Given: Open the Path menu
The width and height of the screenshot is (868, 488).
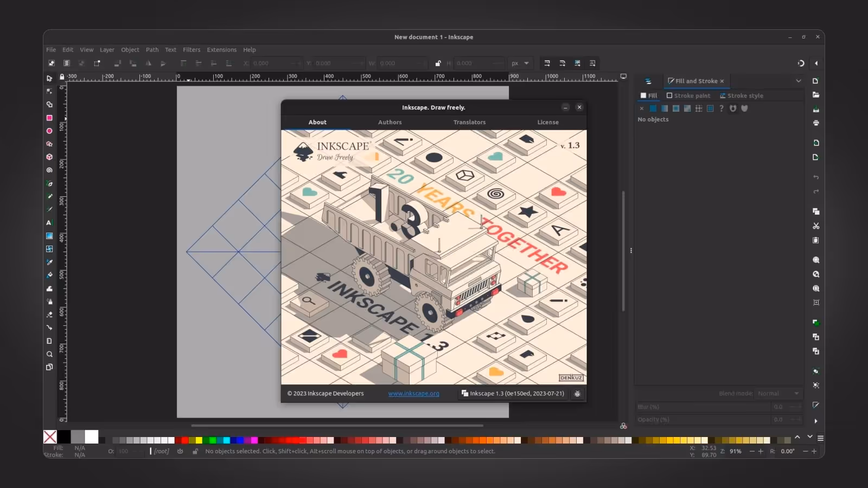Looking at the screenshot, I should point(152,50).
